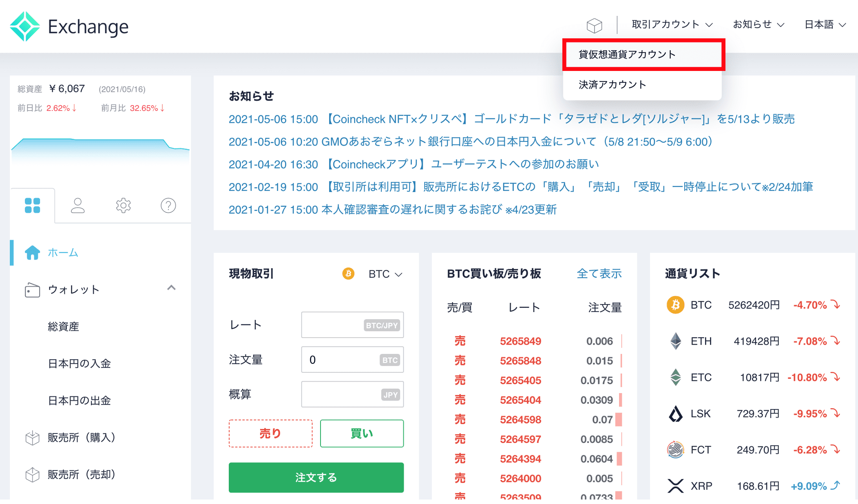This screenshot has width=858, height=504.
Task: Select the ETH Ethereum icon
Action: [675, 341]
